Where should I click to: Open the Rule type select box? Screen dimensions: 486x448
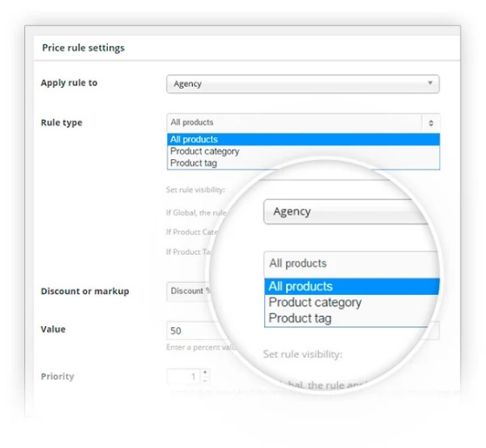pos(303,123)
